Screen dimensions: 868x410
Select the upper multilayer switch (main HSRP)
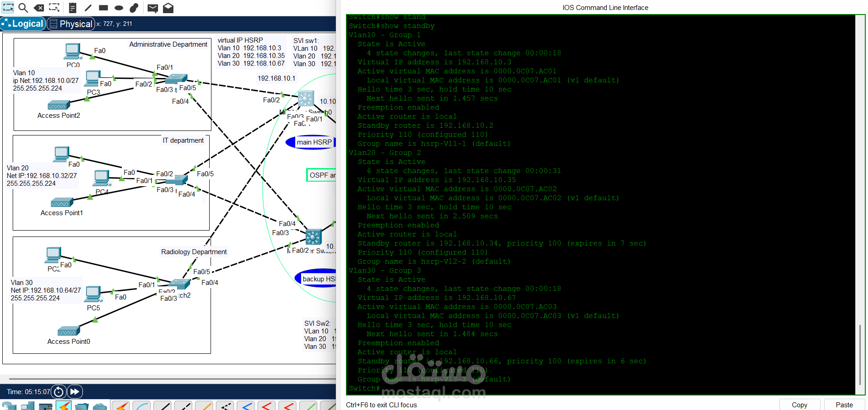click(x=306, y=98)
